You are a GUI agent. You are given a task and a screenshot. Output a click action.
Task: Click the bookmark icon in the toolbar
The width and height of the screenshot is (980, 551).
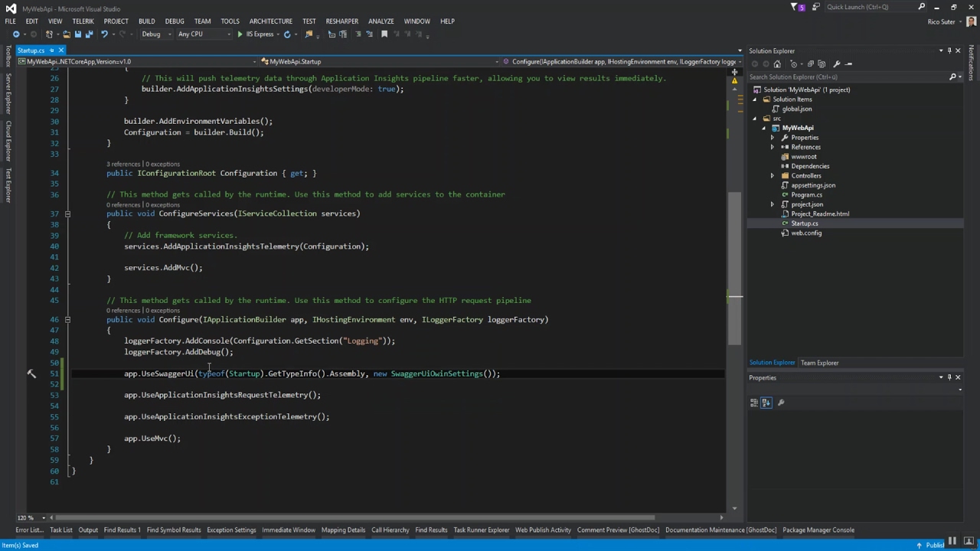pos(384,34)
